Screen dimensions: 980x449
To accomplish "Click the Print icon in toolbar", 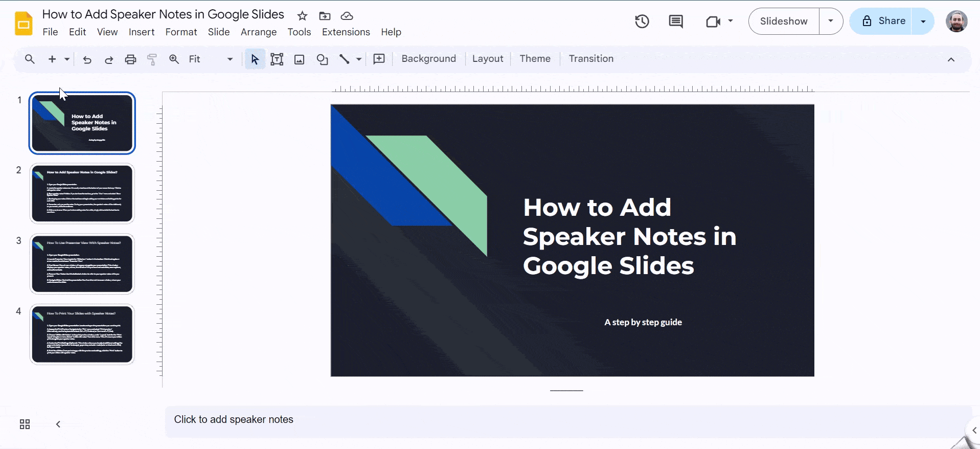I will (x=130, y=59).
